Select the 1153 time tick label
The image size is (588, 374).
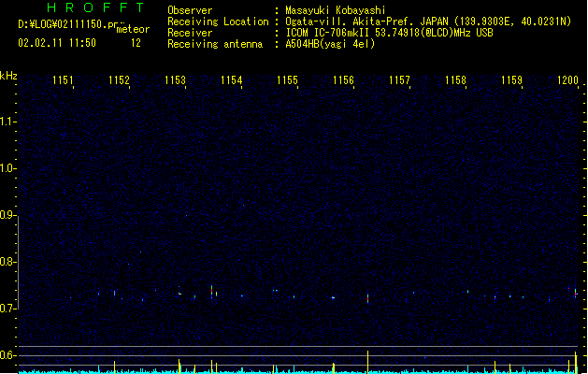pos(175,80)
